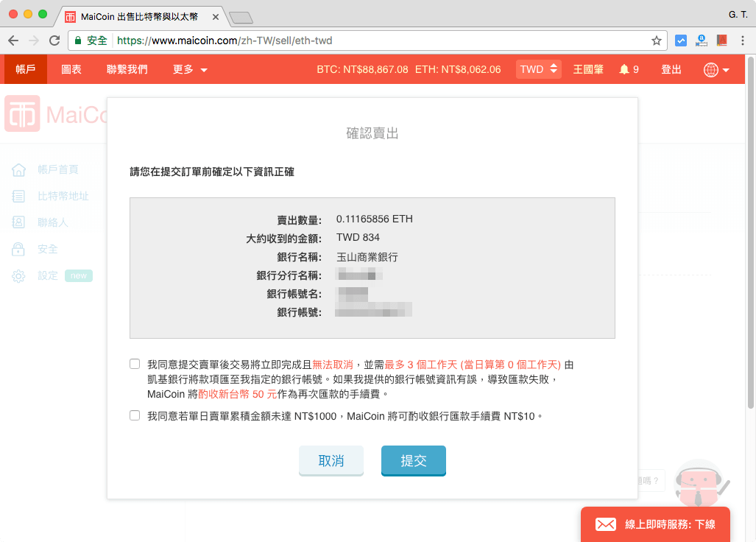
Task: Open 比特幣地址 via the sidebar list icon
Action: click(19, 195)
